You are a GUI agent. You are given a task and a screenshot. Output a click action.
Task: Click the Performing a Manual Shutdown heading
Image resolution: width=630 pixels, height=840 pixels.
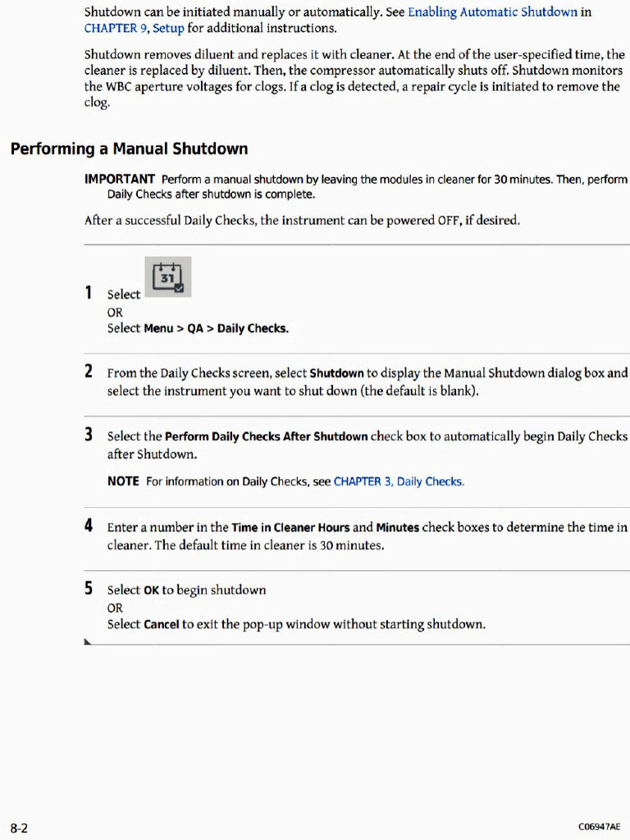pyautogui.click(x=129, y=148)
